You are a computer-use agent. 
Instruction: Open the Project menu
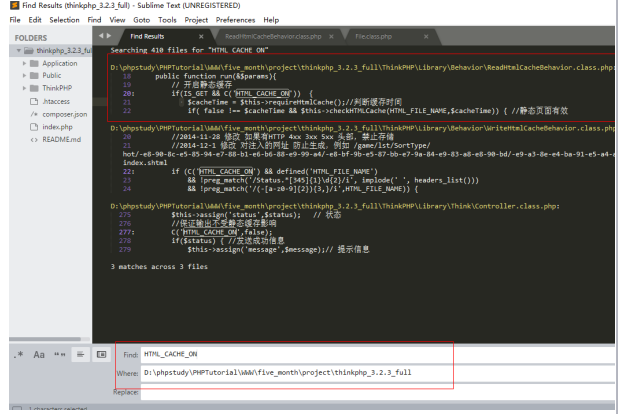196,20
